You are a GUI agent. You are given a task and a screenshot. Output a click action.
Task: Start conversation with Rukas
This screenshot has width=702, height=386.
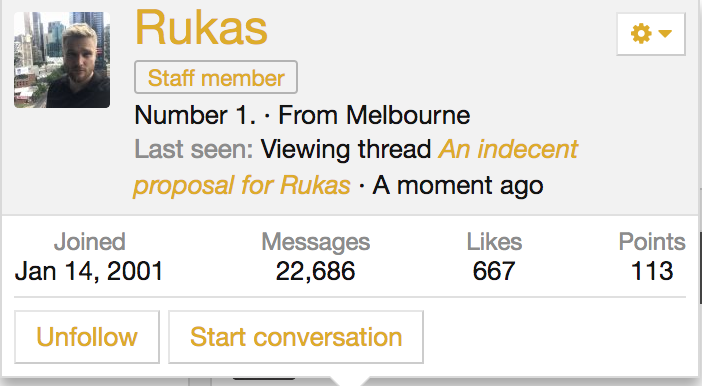pyautogui.click(x=296, y=337)
